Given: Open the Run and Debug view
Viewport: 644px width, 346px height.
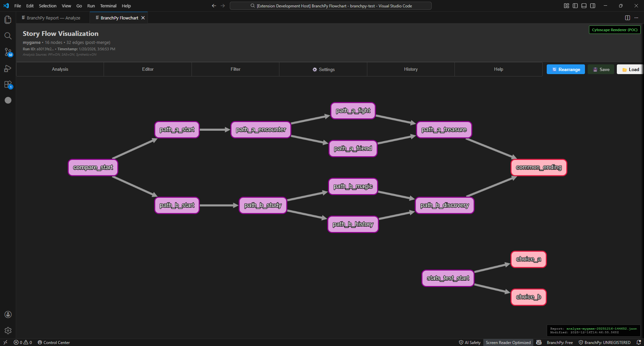Looking at the screenshot, I should point(8,68).
